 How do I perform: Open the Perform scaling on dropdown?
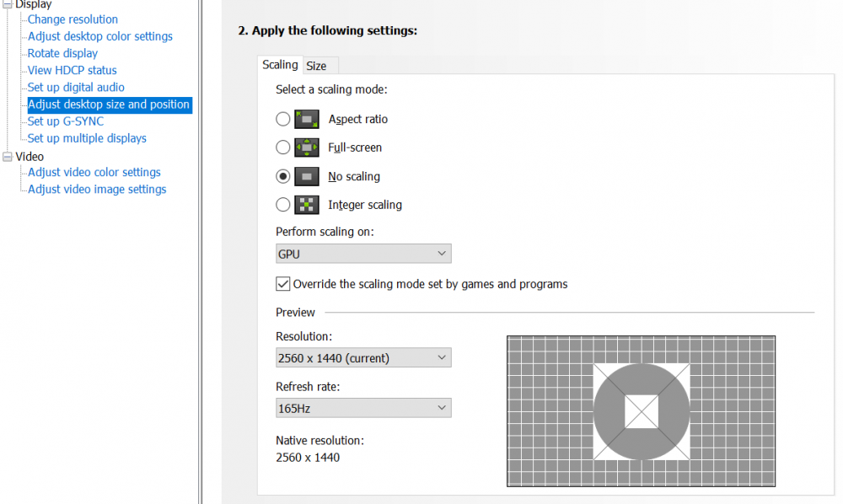[x=363, y=254]
